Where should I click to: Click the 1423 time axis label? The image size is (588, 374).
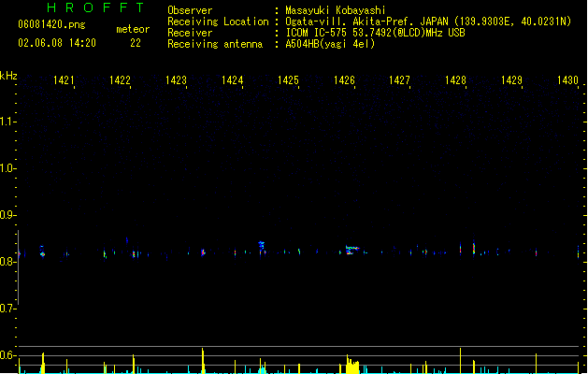(176, 80)
